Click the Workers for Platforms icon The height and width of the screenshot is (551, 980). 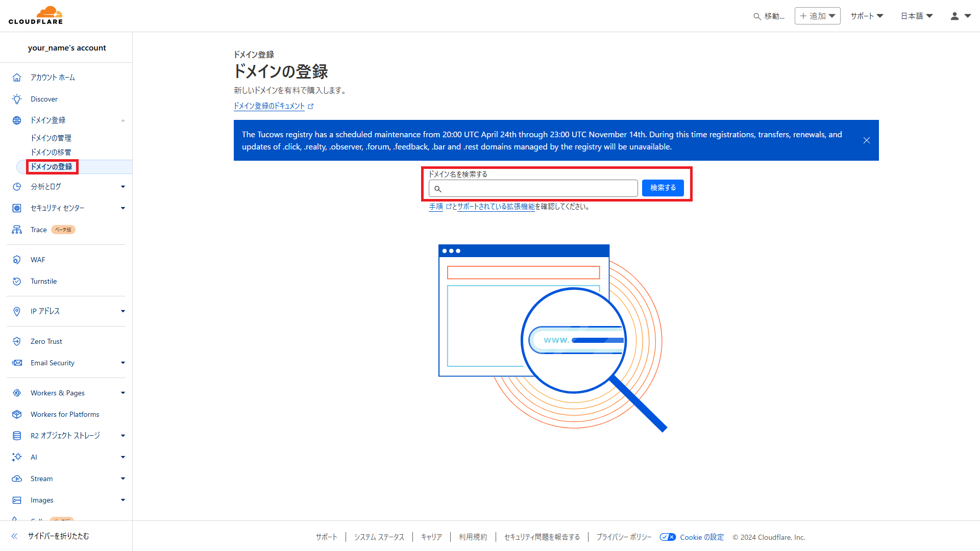coord(17,414)
